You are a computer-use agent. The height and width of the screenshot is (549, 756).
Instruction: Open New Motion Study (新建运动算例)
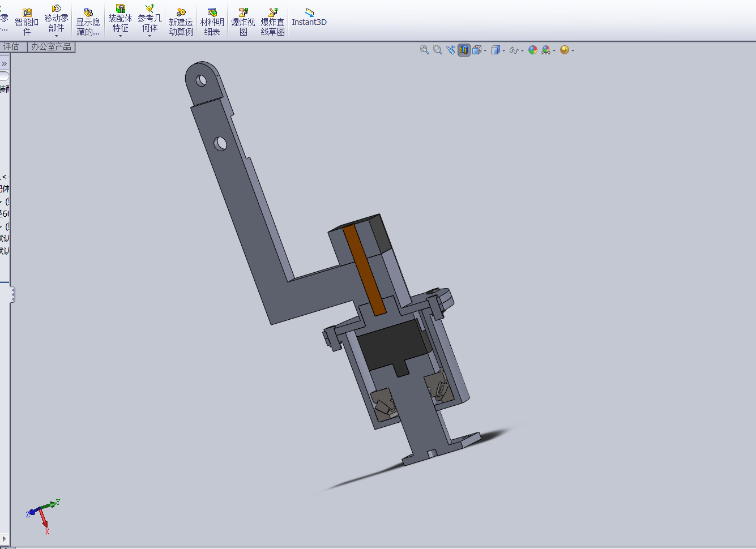tap(181, 20)
